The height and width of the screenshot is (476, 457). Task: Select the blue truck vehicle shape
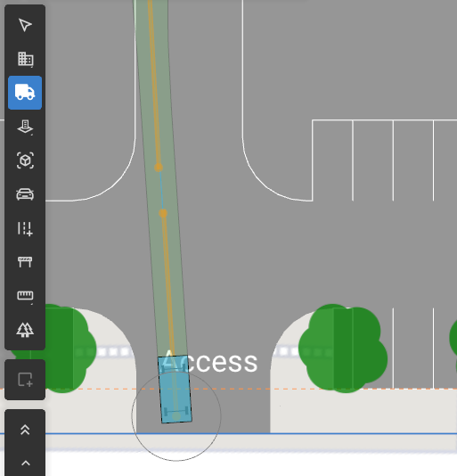tap(175, 390)
